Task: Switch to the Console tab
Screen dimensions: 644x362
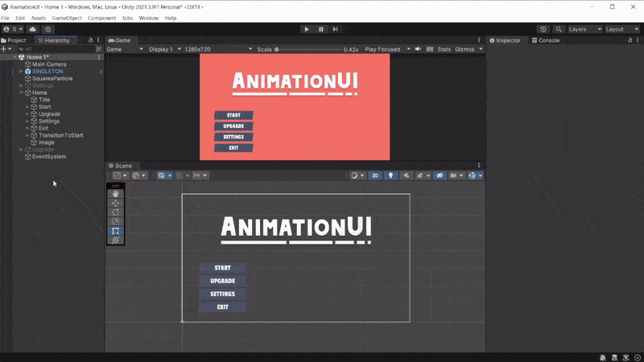Action: pos(547,40)
